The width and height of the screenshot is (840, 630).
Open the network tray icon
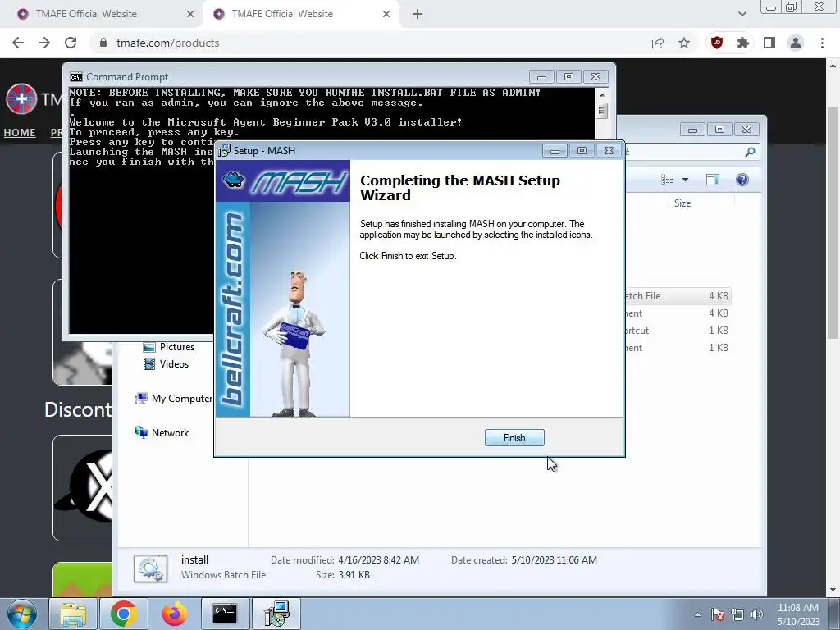point(737,614)
